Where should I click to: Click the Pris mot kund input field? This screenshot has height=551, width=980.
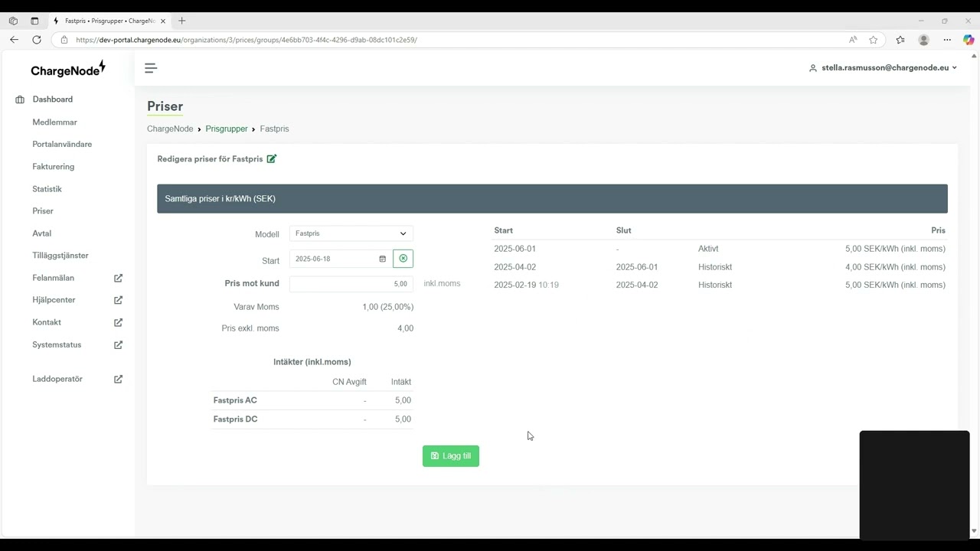coord(351,284)
